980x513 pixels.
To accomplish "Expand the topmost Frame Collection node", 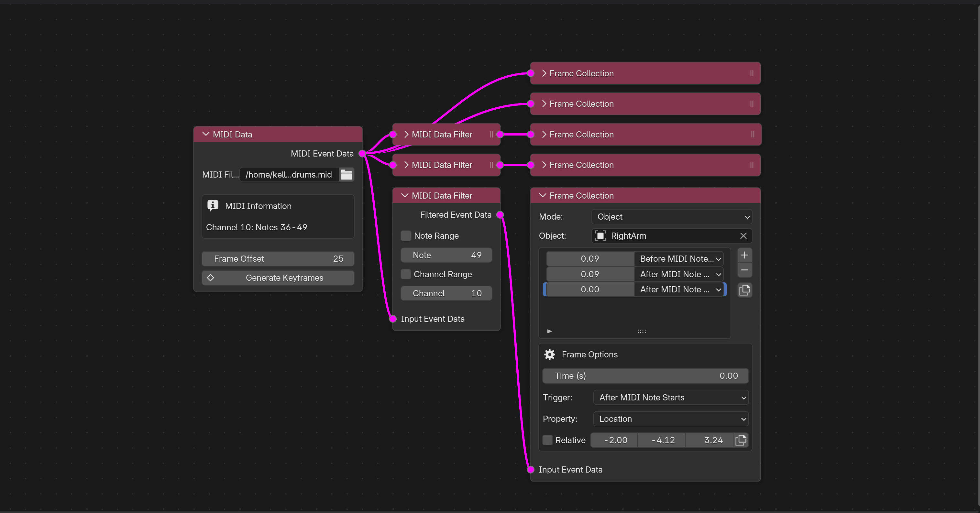I will (x=544, y=73).
